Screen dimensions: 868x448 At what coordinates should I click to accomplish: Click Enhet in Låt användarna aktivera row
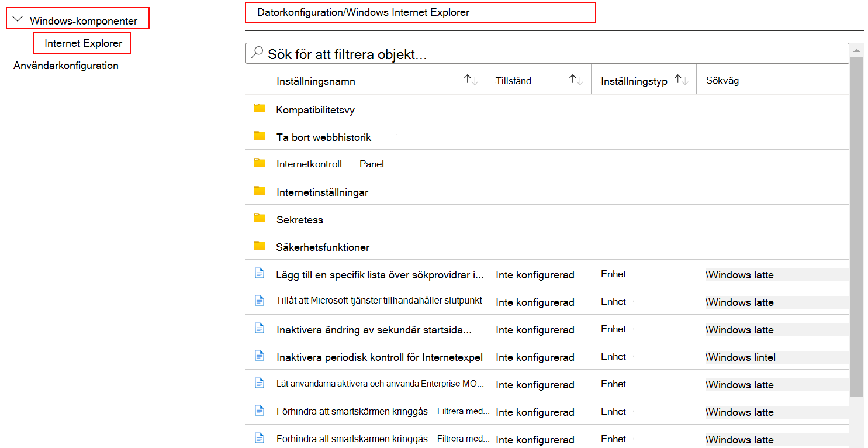pos(613,384)
